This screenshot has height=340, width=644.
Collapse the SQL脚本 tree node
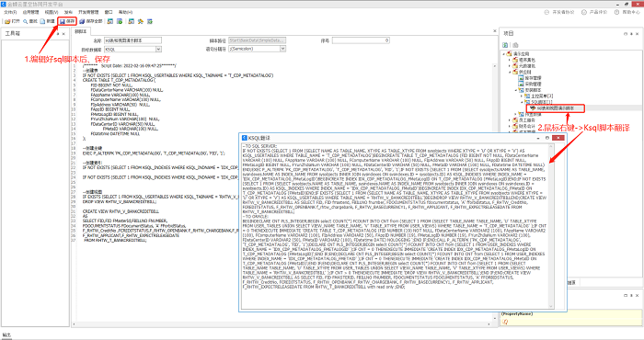tap(522, 102)
